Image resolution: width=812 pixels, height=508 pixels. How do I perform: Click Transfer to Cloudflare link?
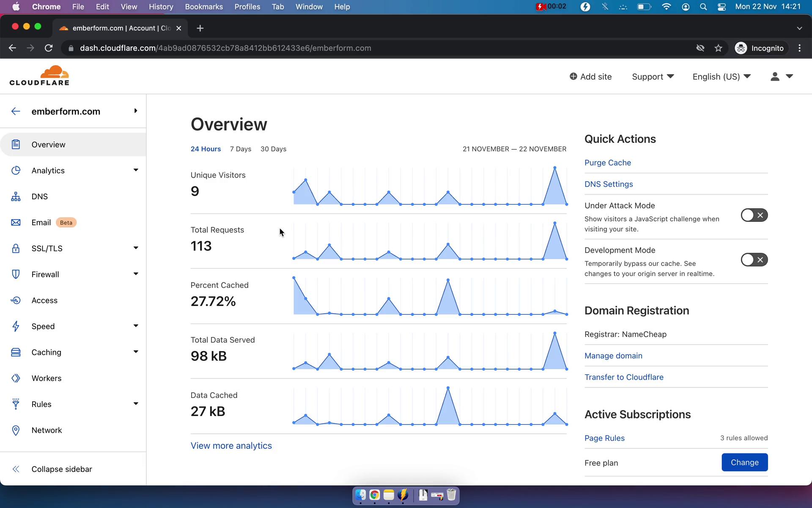coord(624,377)
